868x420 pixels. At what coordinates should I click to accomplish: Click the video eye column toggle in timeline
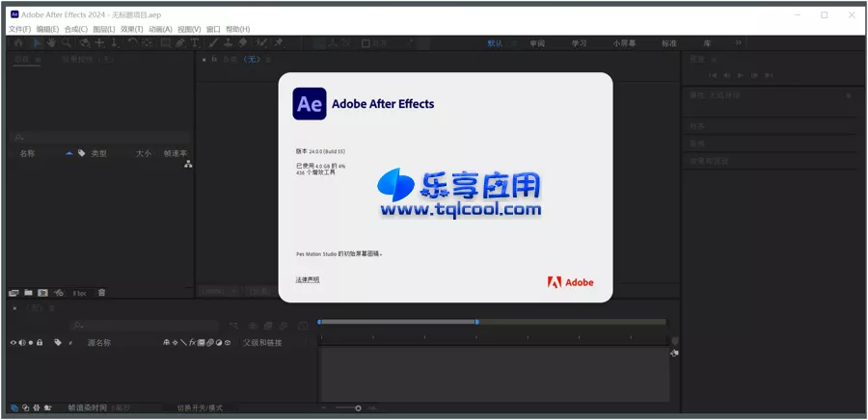coord(14,343)
